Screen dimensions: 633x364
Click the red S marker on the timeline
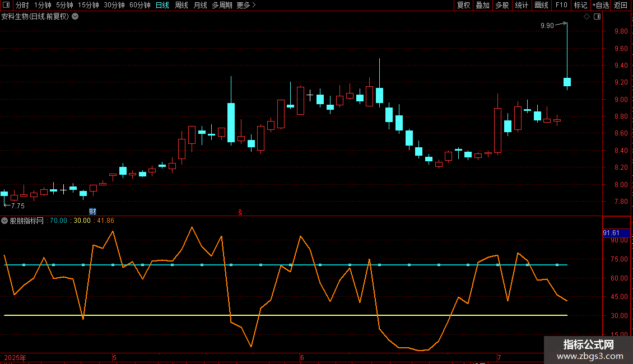(240, 212)
